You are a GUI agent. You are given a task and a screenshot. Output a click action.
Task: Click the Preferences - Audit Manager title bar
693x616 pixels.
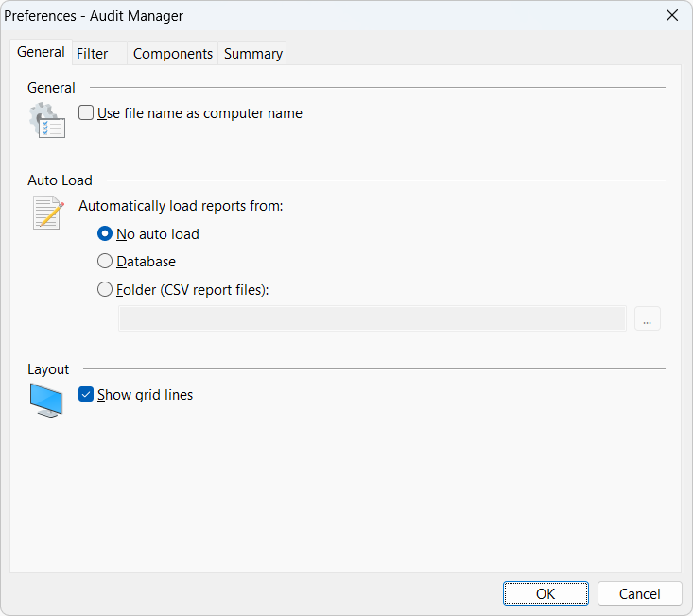click(284, 16)
